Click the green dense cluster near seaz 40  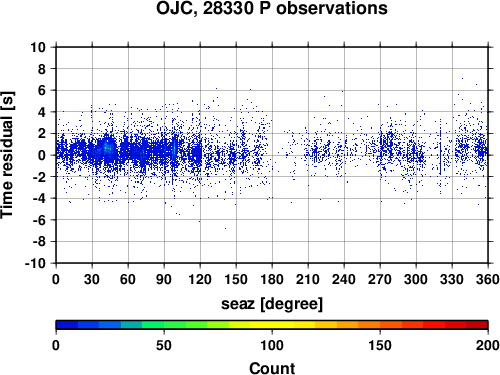click(107, 148)
